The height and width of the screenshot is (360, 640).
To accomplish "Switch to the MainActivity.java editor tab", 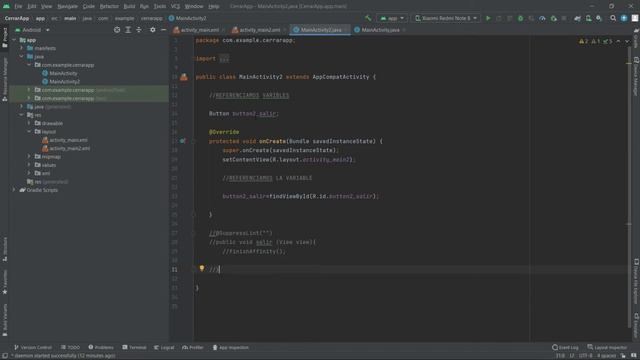I will [x=379, y=30].
